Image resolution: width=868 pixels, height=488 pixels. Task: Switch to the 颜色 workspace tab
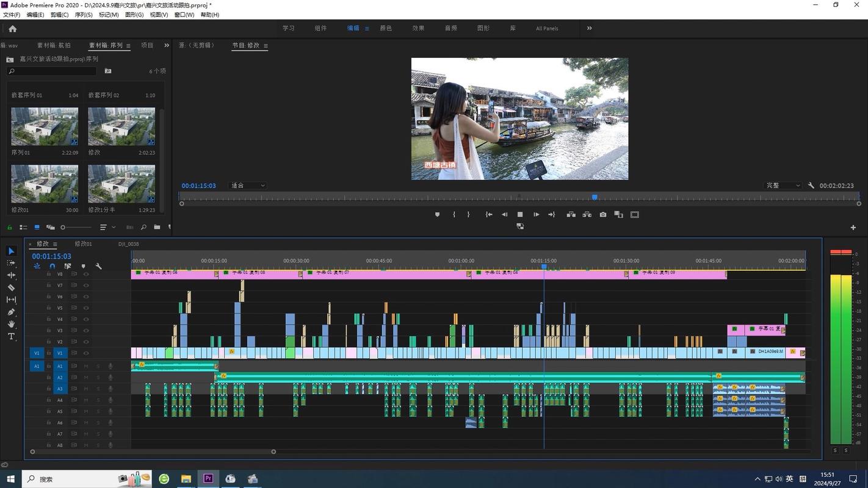click(x=386, y=28)
